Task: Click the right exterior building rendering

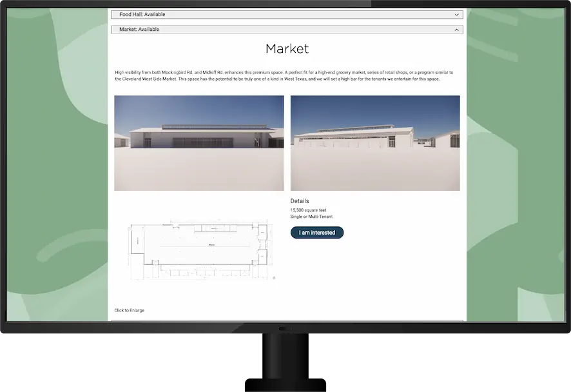Action: pos(375,142)
